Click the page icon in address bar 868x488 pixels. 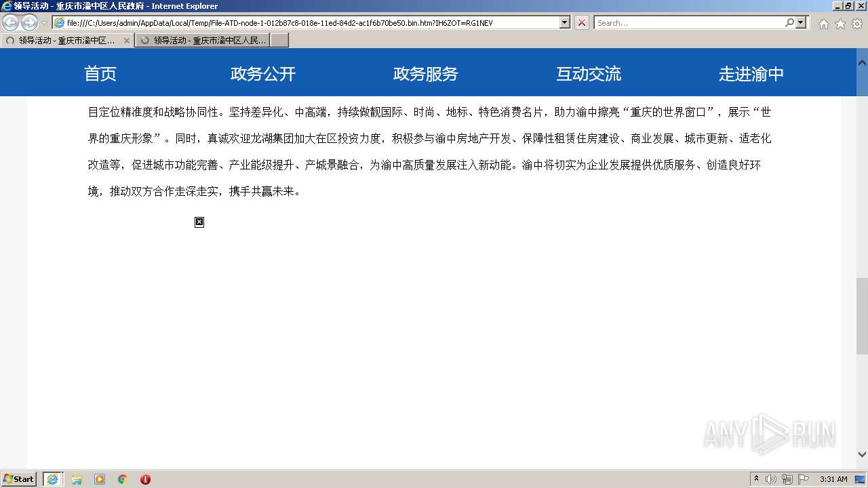tap(60, 22)
